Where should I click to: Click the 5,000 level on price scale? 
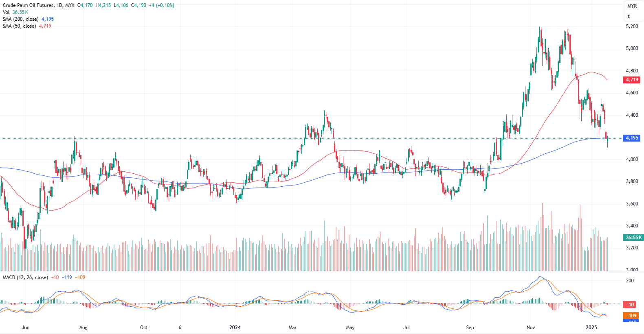click(632, 48)
